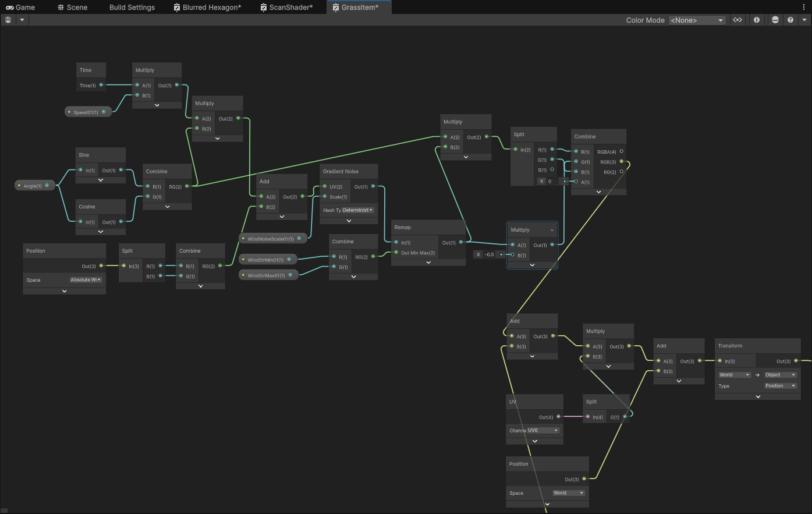This screenshot has height=514, width=812.
Task: Select the UV node header
Action: 534,402
